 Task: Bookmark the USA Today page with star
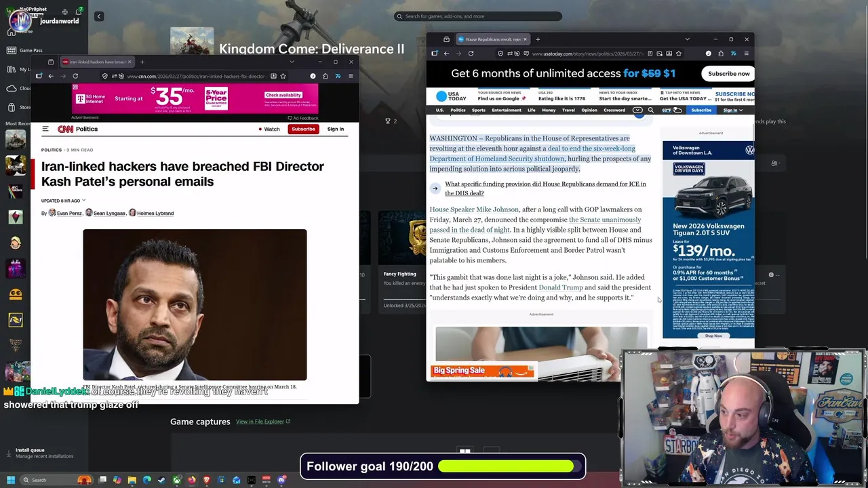[x=679, y=54]
